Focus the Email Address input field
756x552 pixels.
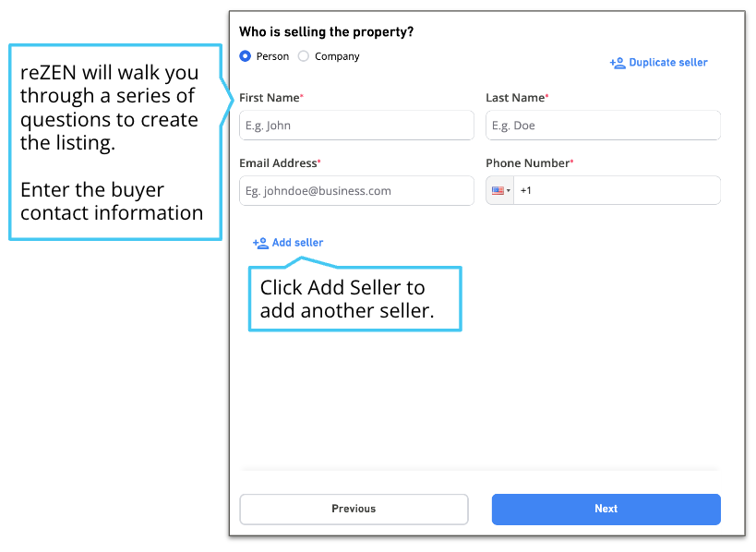(x=357, y=190)
